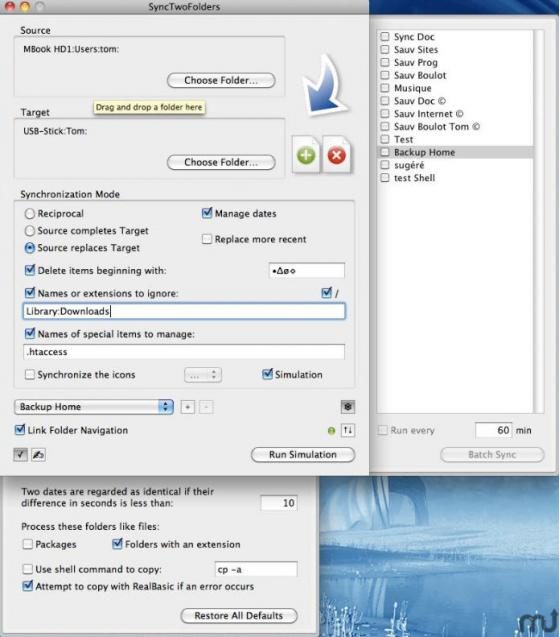Toggle Names or extensions to ignore checkbox

[30, 292]
